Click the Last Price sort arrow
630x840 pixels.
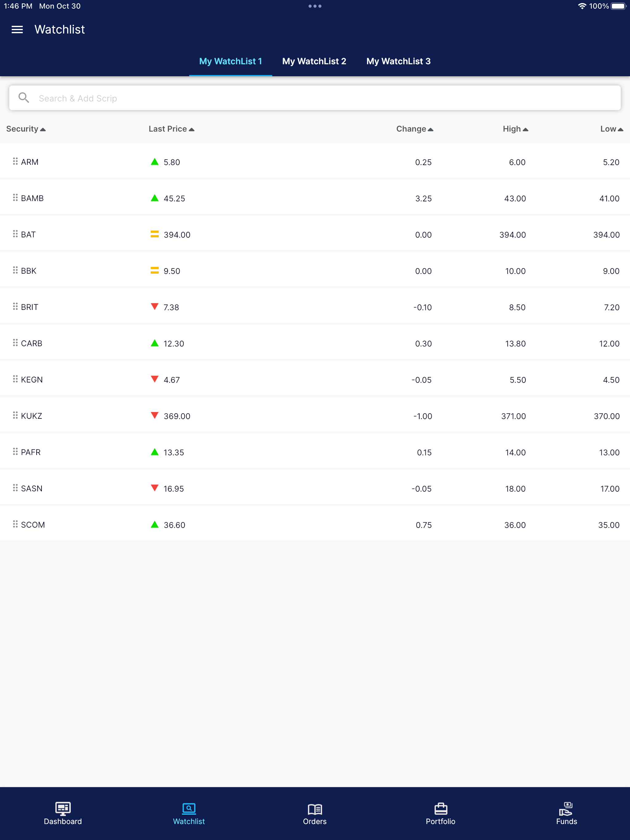pyautogui.click(x=192, y=129)
